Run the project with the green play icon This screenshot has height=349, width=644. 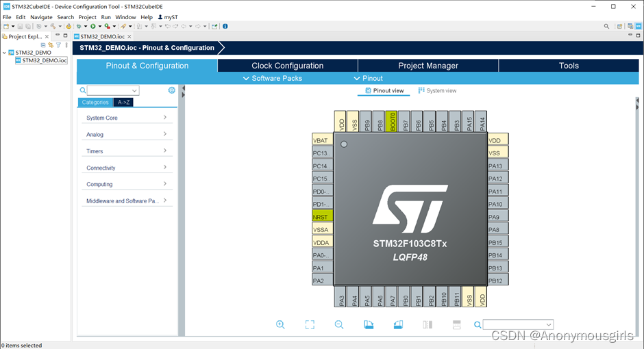93,26
